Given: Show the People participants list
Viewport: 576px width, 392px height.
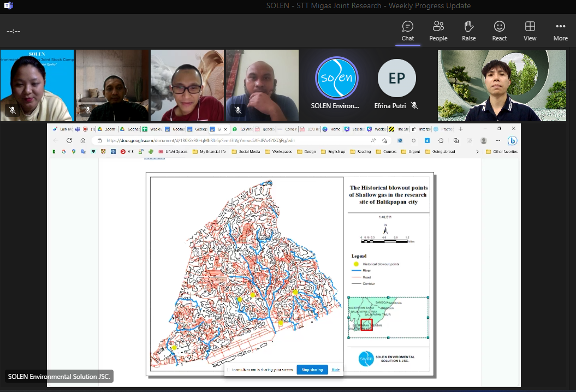Looking at the screenshot, I should click(438, 31).
